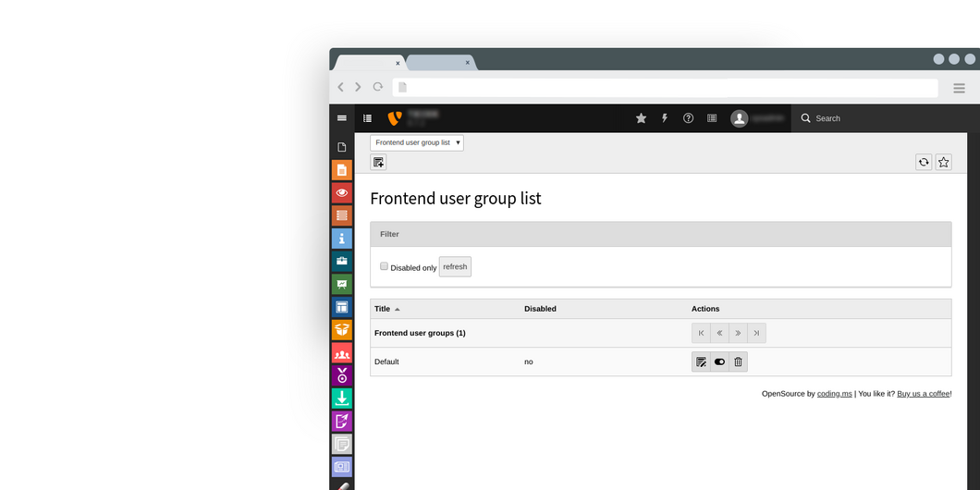
Task: Open the user account menu avatar
Action: tap(739, 118)
